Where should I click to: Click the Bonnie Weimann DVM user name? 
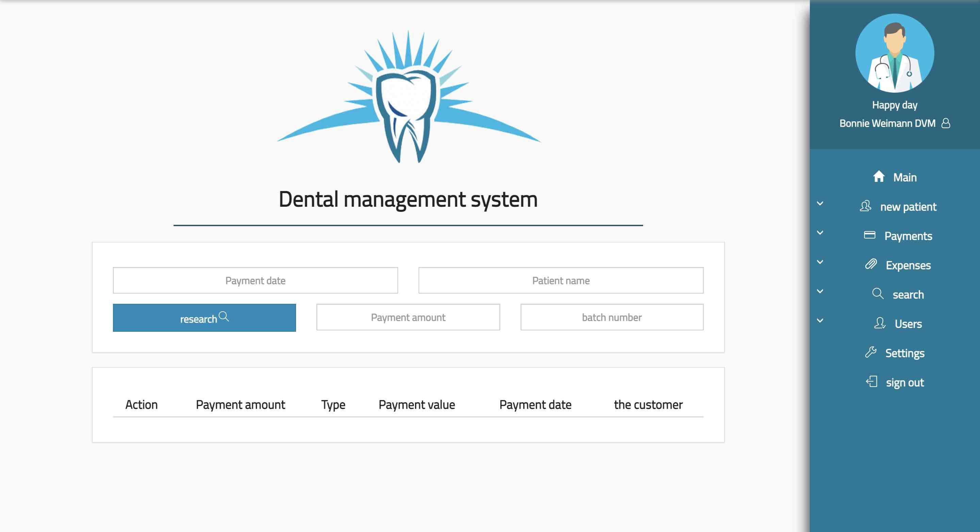887,123
